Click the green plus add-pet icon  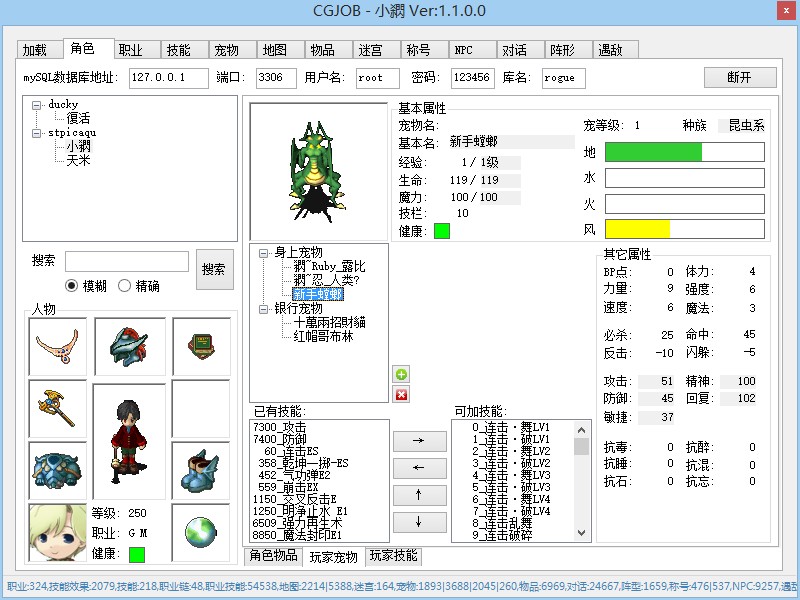(402, 374)
